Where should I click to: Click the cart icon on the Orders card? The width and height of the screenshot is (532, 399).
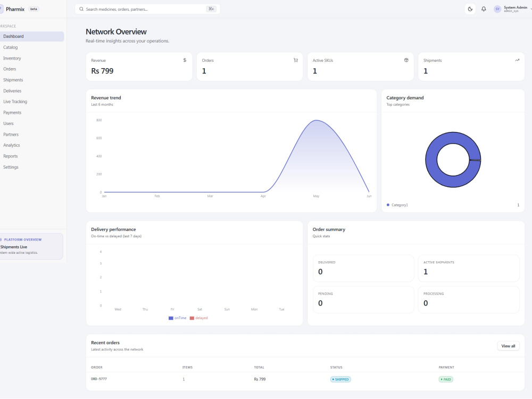point(295,60)
